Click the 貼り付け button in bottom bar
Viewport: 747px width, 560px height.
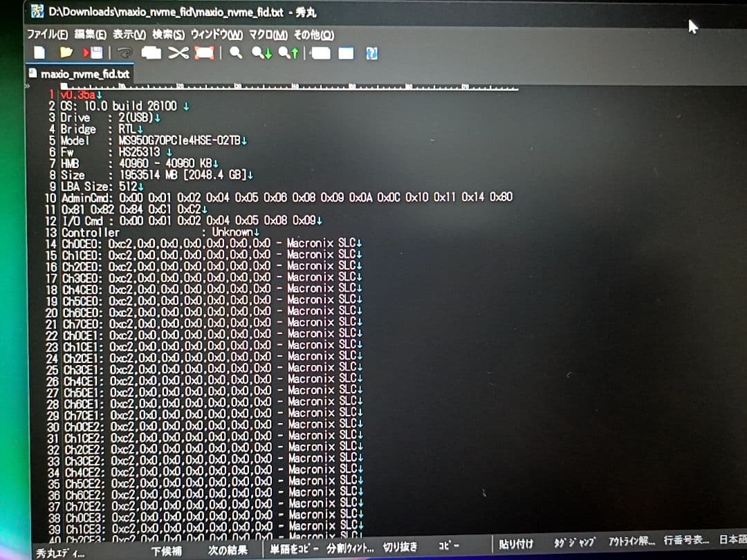[515, 545]
